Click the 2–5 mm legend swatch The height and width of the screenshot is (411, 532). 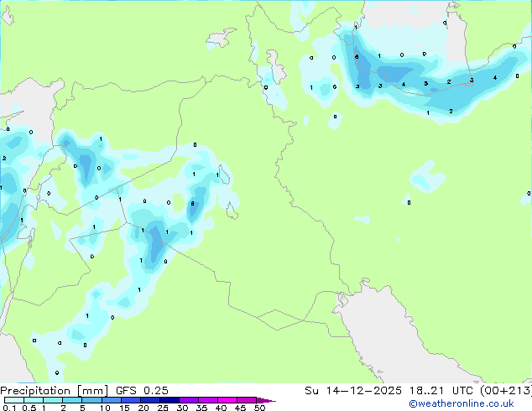tap(72, 400)
